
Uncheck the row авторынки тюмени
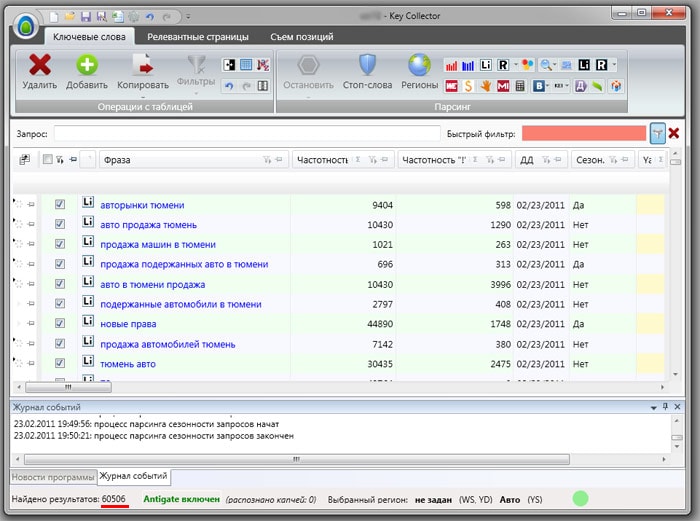[60, 204]
